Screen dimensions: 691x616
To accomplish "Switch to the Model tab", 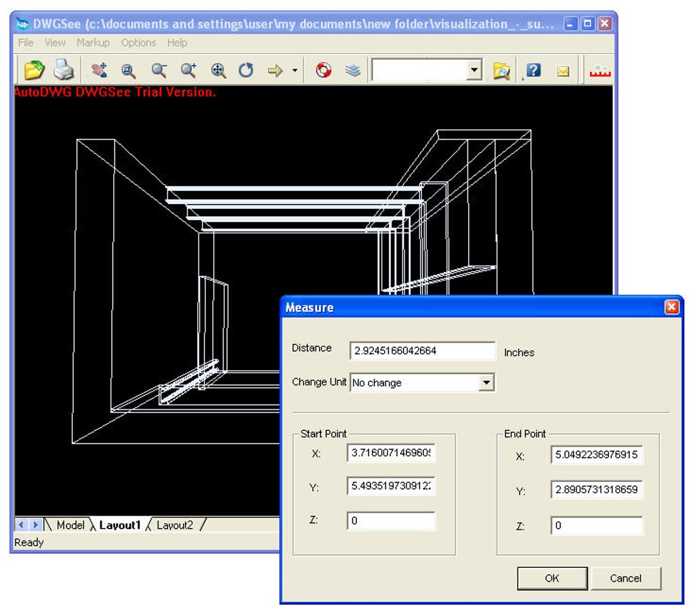I will click(x=70, y=525).
